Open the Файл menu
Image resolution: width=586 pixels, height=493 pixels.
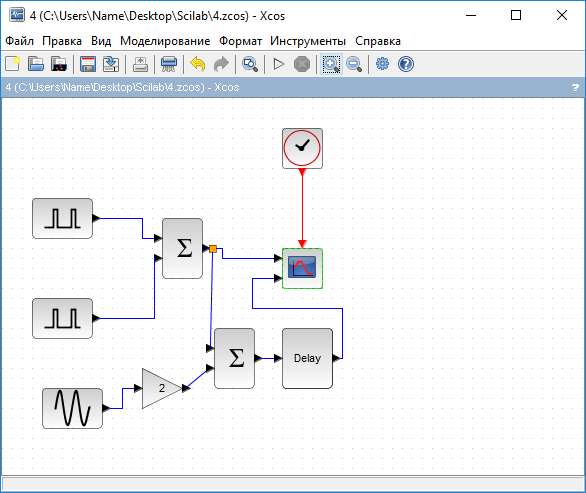pyautogui.click(x=19, y=41)
